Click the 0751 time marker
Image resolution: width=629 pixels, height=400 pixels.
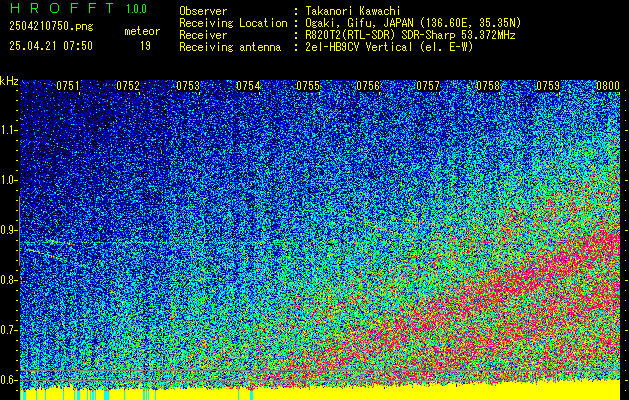(68, 86)
